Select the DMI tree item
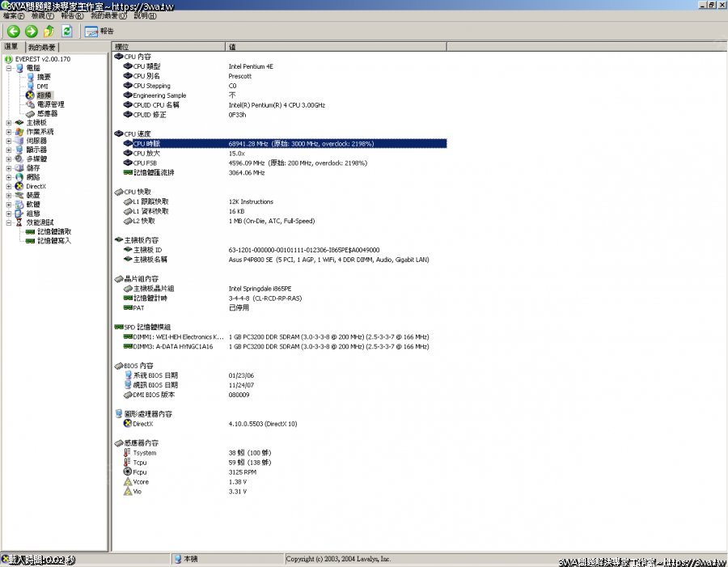The width and height of the screenshot is (728, 567). [x=42, y=86]
